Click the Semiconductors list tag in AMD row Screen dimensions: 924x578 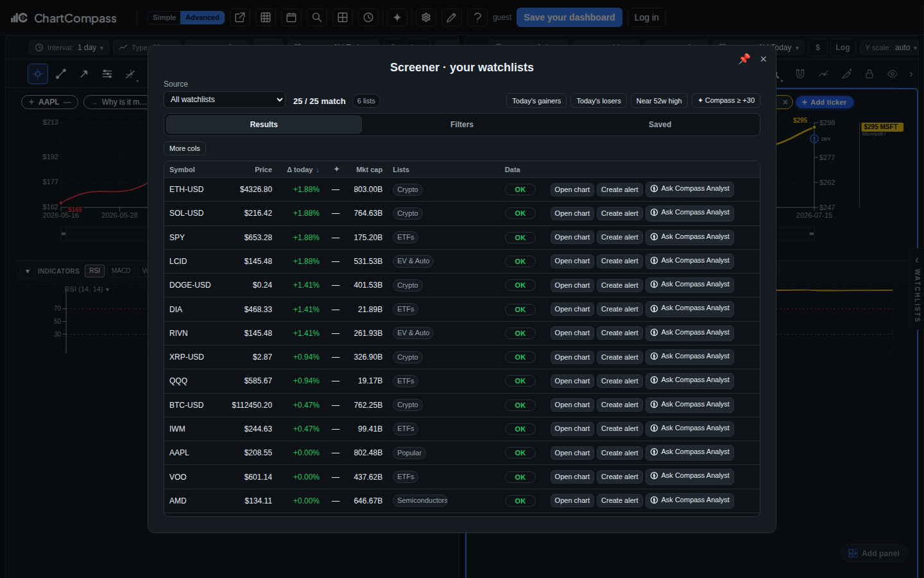click(x=422, y=501)
